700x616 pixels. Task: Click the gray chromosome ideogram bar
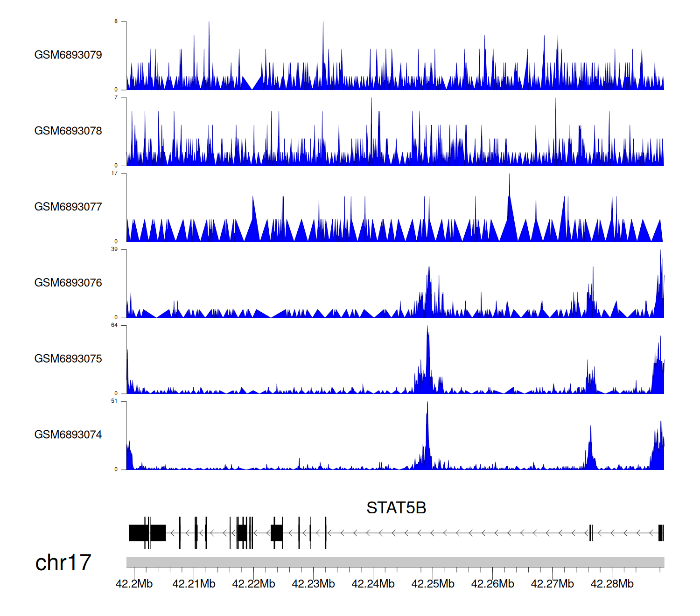[395, 562]
